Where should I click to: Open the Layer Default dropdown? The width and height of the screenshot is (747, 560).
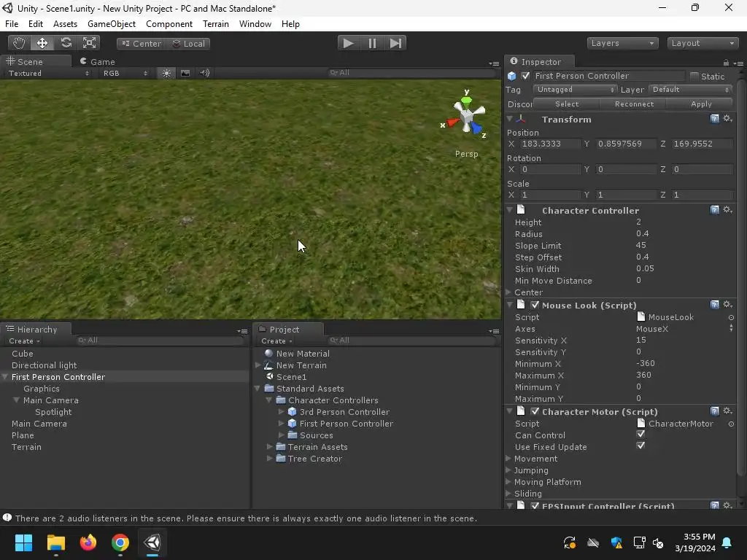[690, 90]
